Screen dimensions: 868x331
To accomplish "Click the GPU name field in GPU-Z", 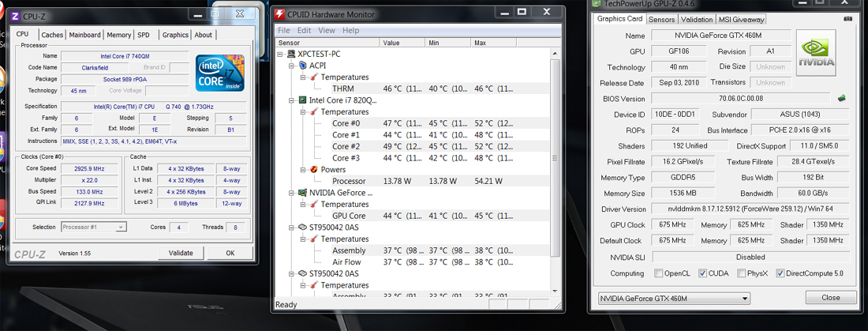I will [x=720, y=36].
